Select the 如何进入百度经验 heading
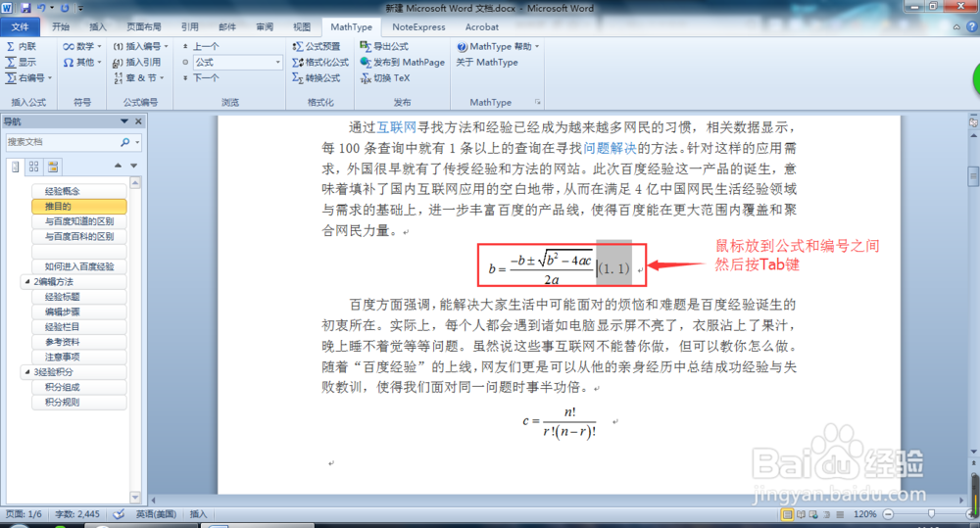Viewport: 980px width, 528px height. click(78, 266)
